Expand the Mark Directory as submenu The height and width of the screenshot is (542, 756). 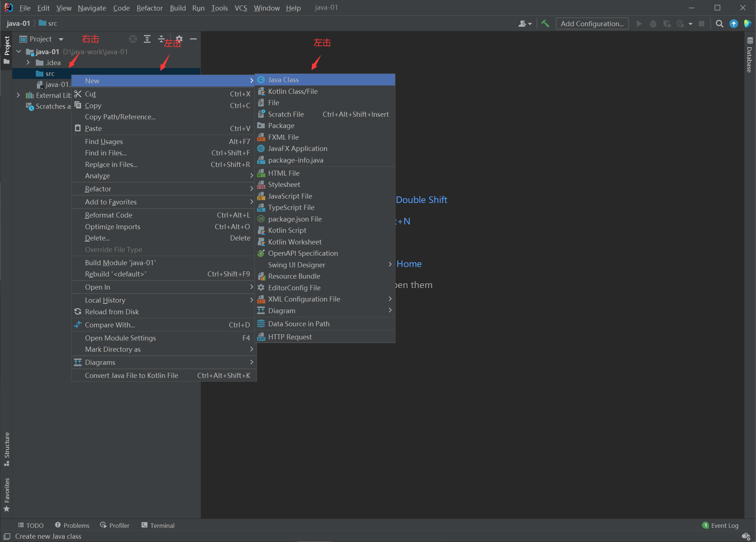[164, 349]
